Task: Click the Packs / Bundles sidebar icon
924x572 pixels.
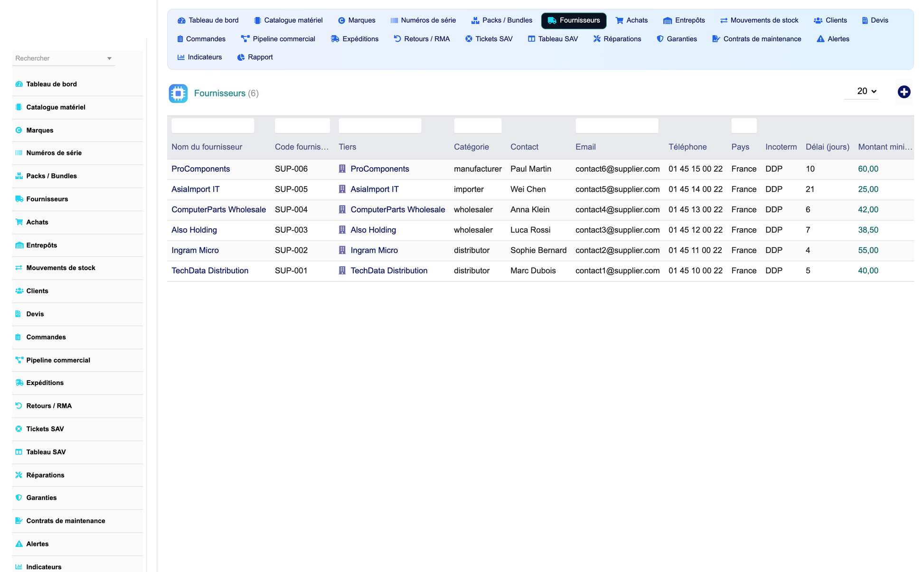Action: [x=19, y=176]
